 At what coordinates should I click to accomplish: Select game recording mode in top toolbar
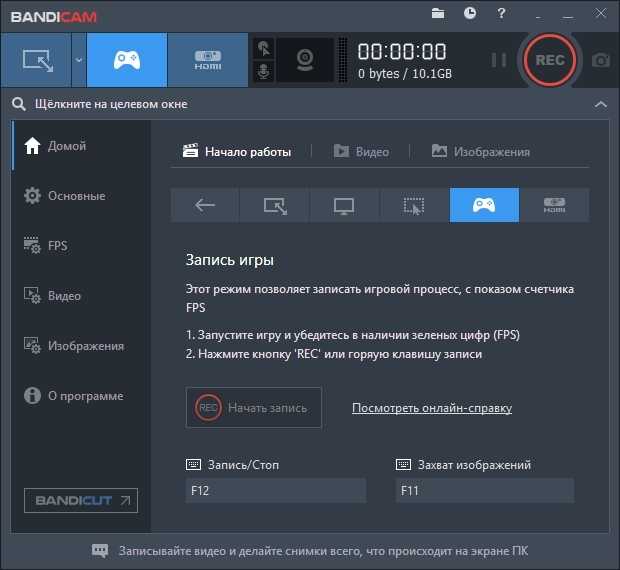click(x=127, y=60)
